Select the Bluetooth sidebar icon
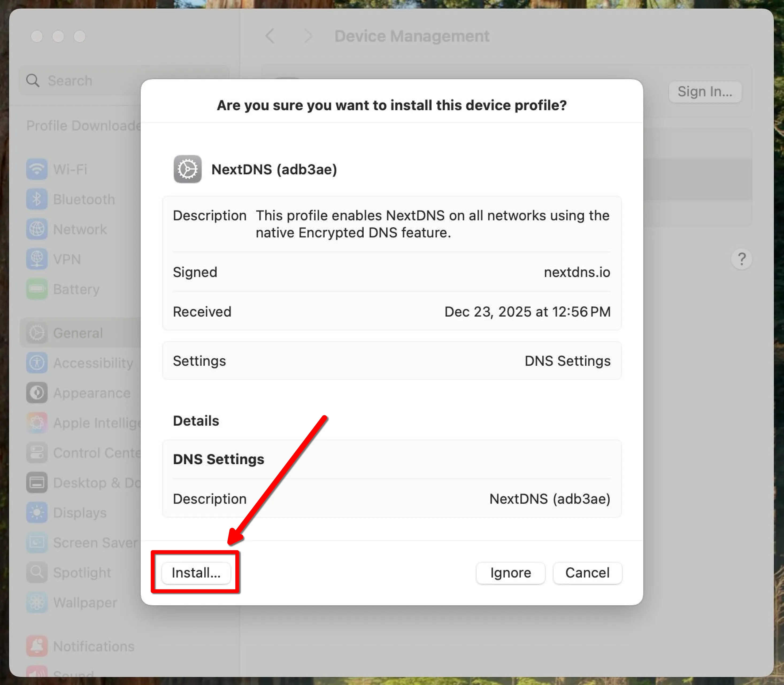Viewport: 784px width, 685px height. pos(37,199)
